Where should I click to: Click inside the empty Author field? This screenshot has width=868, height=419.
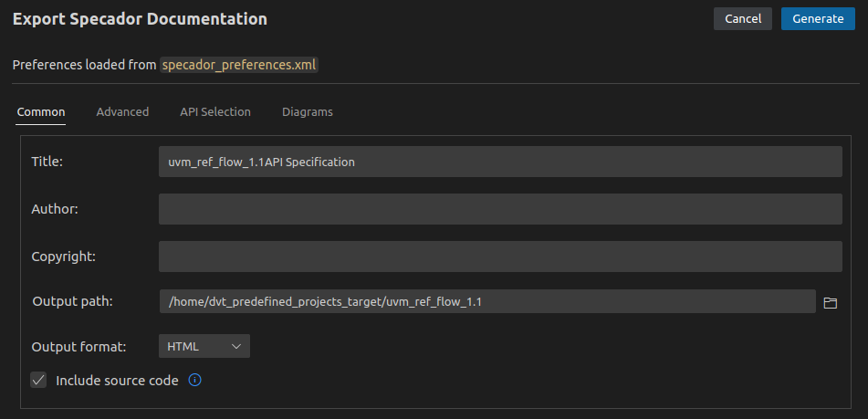tap(499, 209)
